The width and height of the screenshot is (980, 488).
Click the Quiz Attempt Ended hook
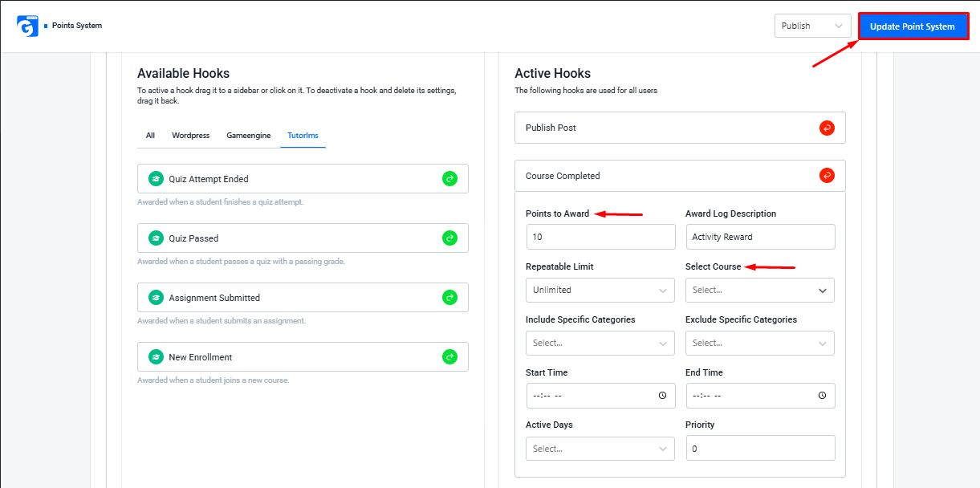pyautogui.click(x=303, y=179)
